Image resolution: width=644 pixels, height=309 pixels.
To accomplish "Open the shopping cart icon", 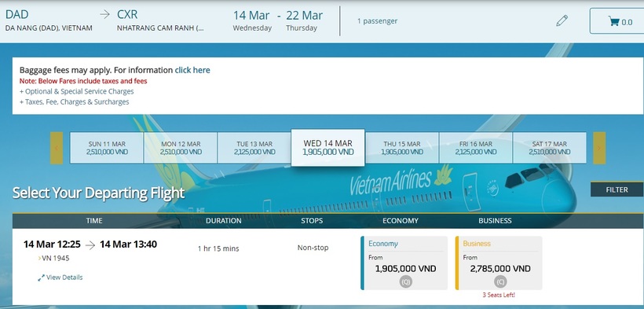I will pos(614,21).
